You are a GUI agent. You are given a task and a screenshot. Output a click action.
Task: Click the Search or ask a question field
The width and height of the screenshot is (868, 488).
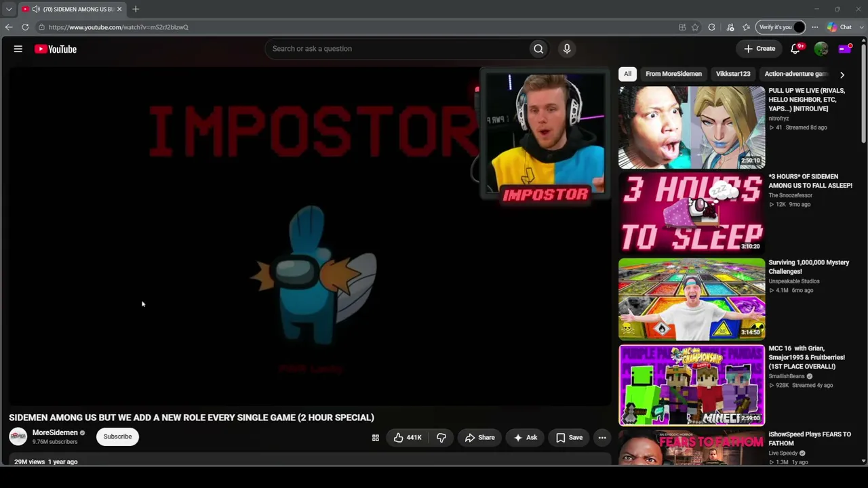(397, 49)
